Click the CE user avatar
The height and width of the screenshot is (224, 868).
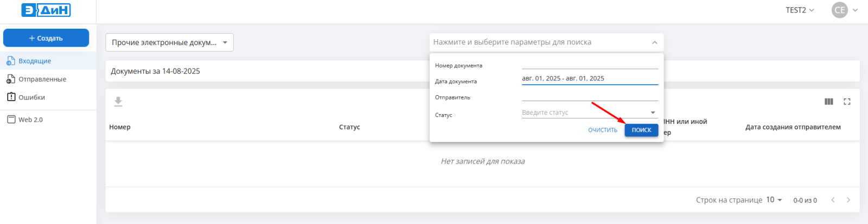(840, 10)
